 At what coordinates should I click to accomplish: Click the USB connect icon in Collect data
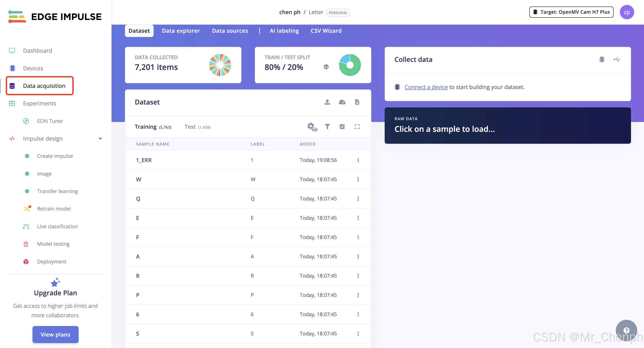click(x=616, y=59)
